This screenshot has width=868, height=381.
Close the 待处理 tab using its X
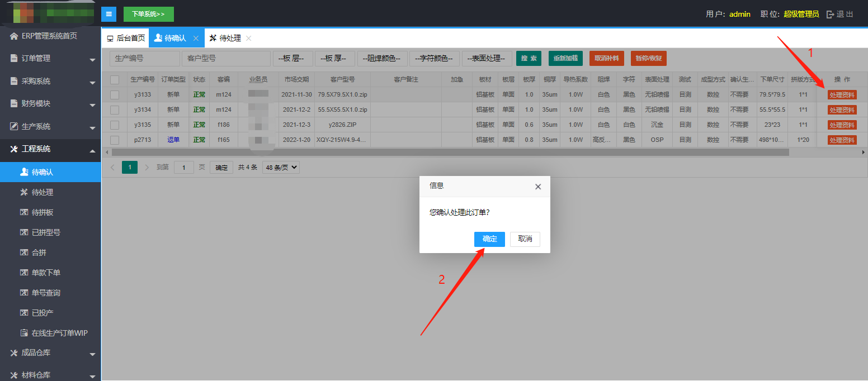[249, 39]
